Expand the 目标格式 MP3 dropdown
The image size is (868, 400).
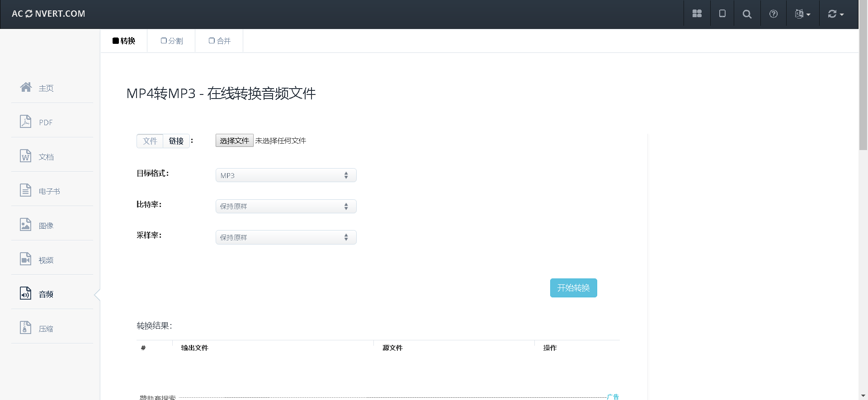(x=286, y=175)
